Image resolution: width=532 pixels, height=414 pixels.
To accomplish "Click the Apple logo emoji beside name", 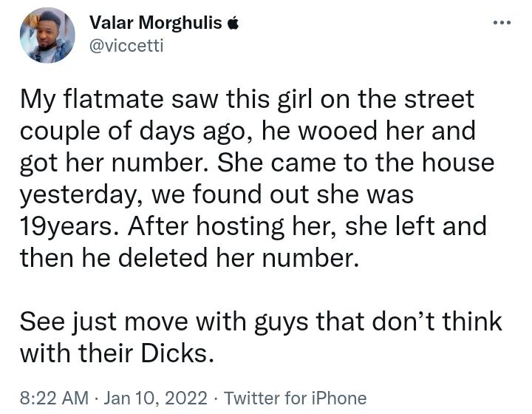I will click(x=233, y=23).
